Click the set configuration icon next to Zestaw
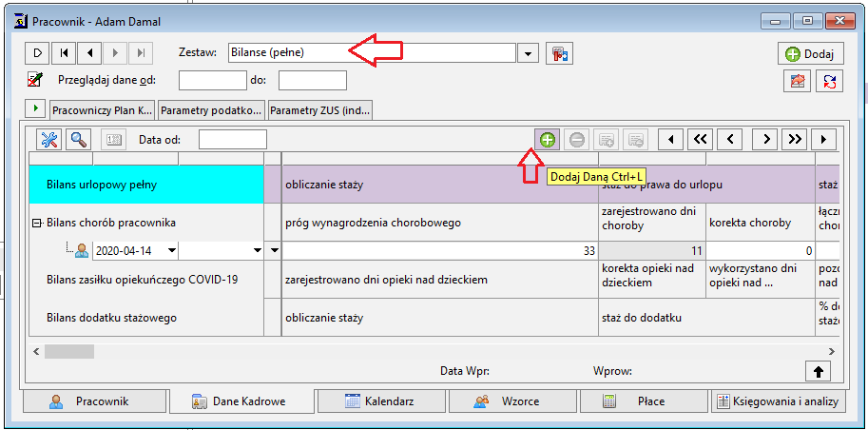The height and width of the screenshot is (430, 868). click(559, 53)
